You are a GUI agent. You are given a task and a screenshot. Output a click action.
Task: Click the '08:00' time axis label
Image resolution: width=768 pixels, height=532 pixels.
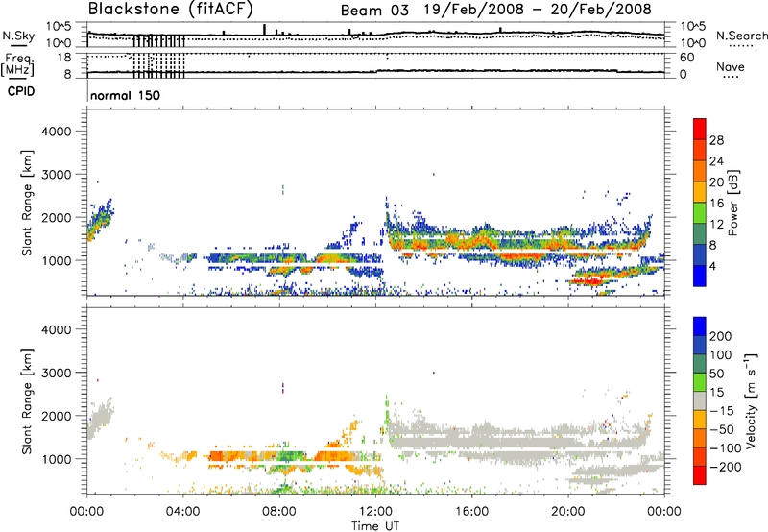[278, 512]
